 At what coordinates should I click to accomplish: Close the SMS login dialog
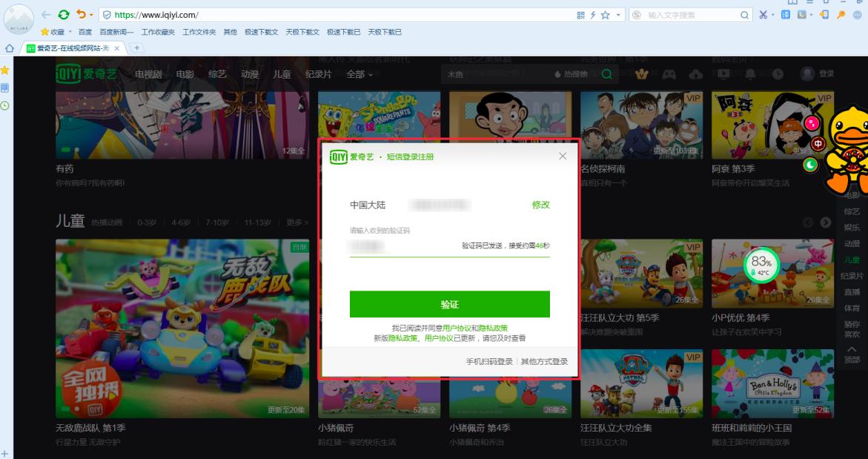(563, 156)
